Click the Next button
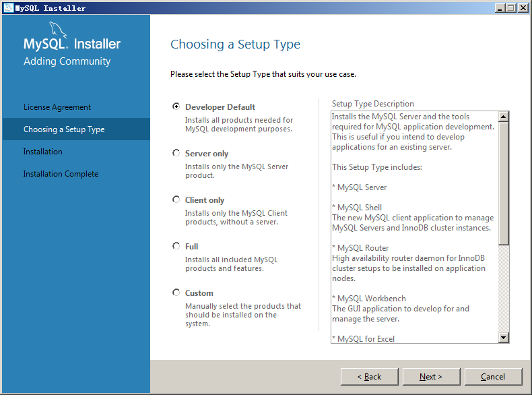Image resolution: width=532 pixels, height=395 pixels. coord(431,377)
